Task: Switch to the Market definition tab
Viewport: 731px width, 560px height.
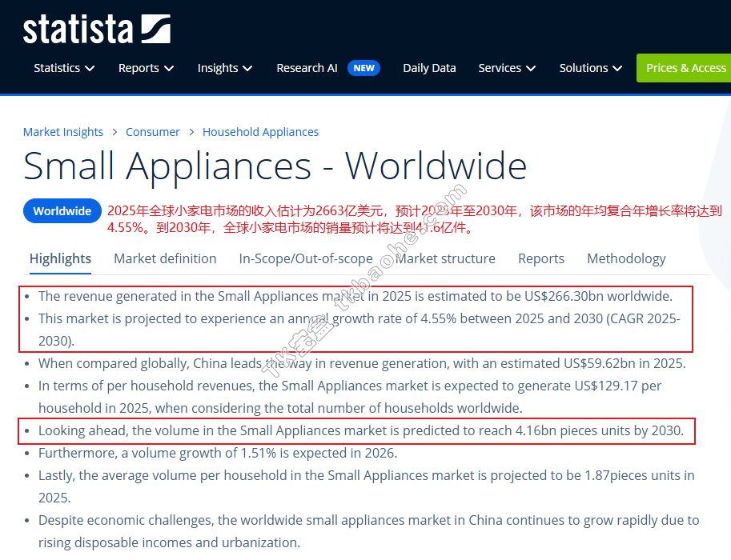Action: click(x=165, y=258)
